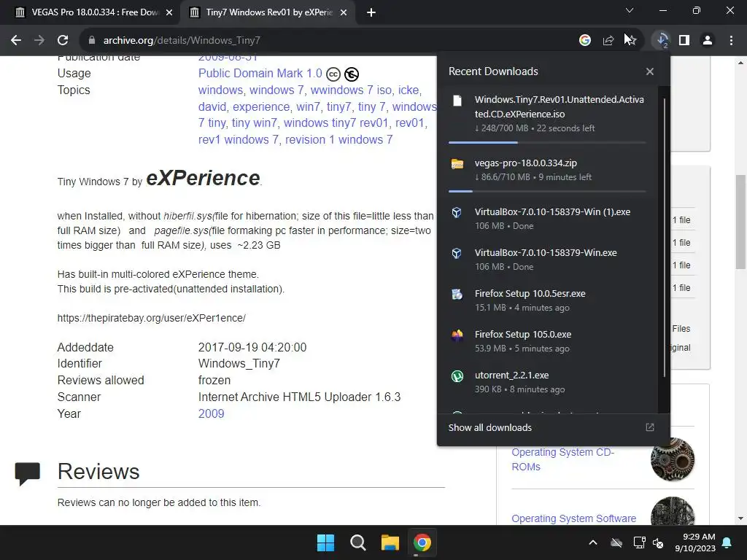Open taskbar Search
The image size is (747, 560).
[x=357, y=542]
